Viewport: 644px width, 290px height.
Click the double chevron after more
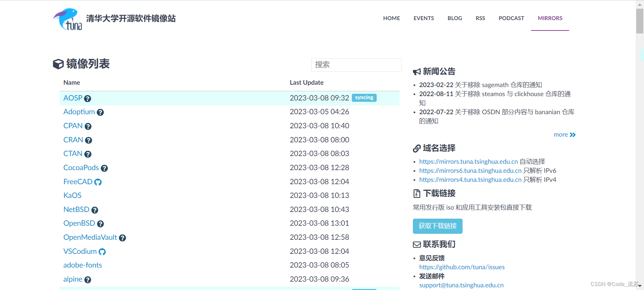[x=573, y=135]
